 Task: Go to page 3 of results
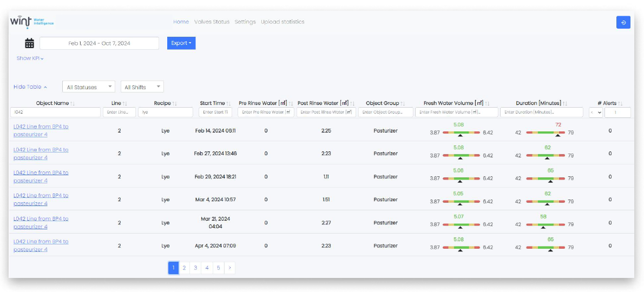click(195, 268)
